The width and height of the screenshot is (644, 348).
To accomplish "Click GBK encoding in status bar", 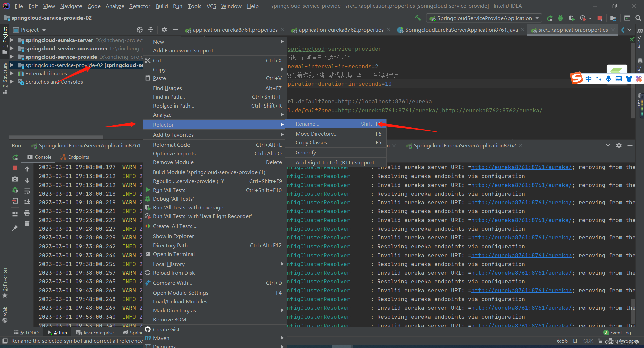I will coord(588,341).
